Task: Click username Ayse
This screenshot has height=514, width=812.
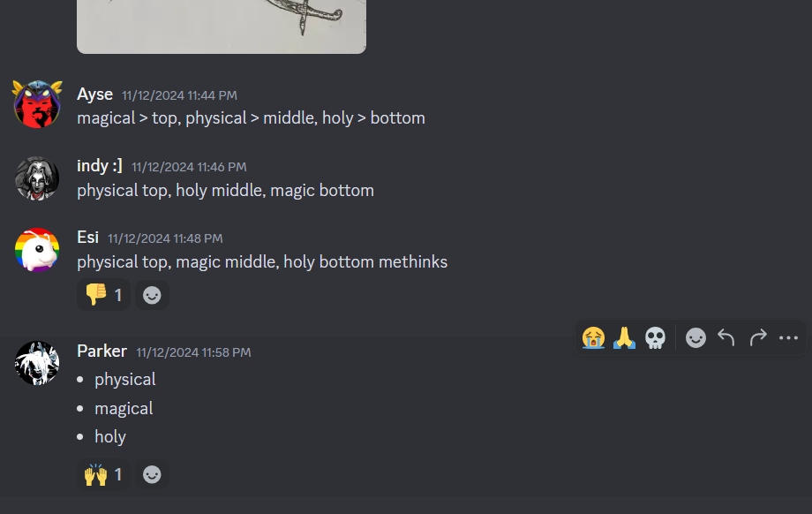Action: [94, 94]
